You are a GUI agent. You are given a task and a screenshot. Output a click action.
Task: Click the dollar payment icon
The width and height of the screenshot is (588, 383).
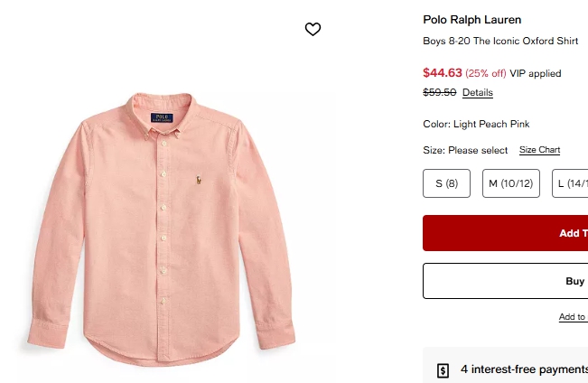pos(443,369)
